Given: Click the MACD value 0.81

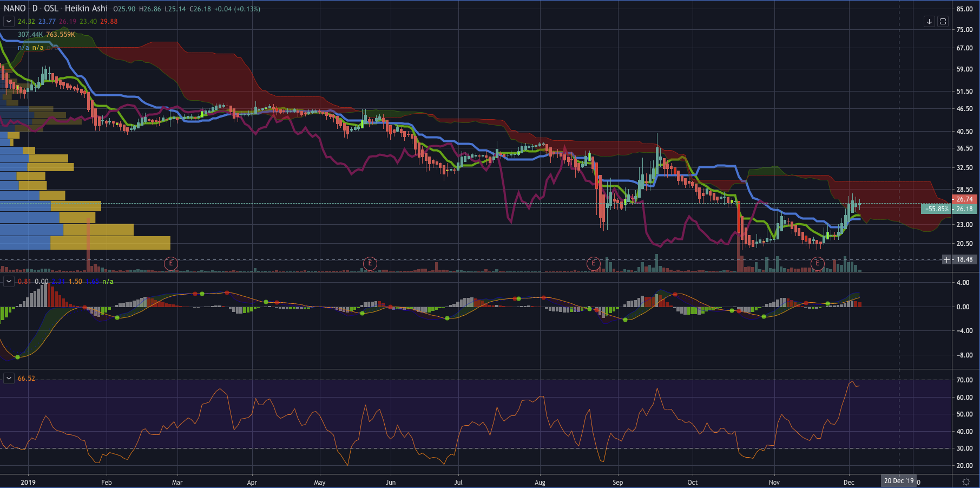Looking at the screenshot, I should 24,282.
